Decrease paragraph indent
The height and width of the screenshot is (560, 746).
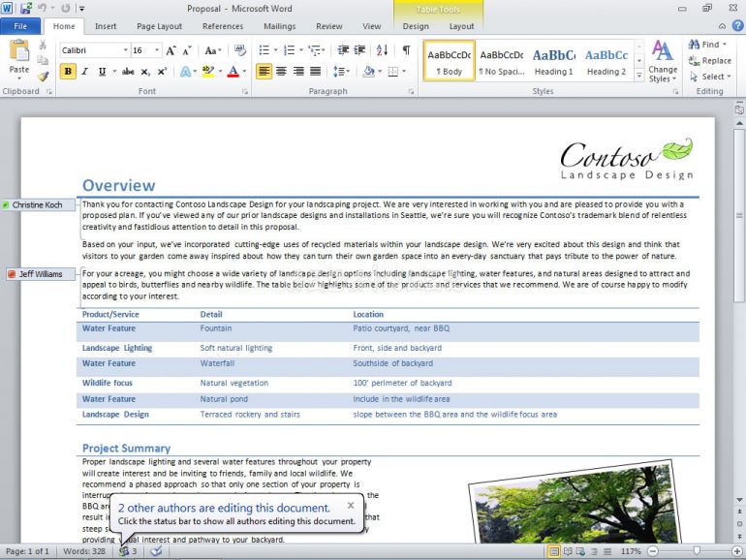[x=343, y=50]
